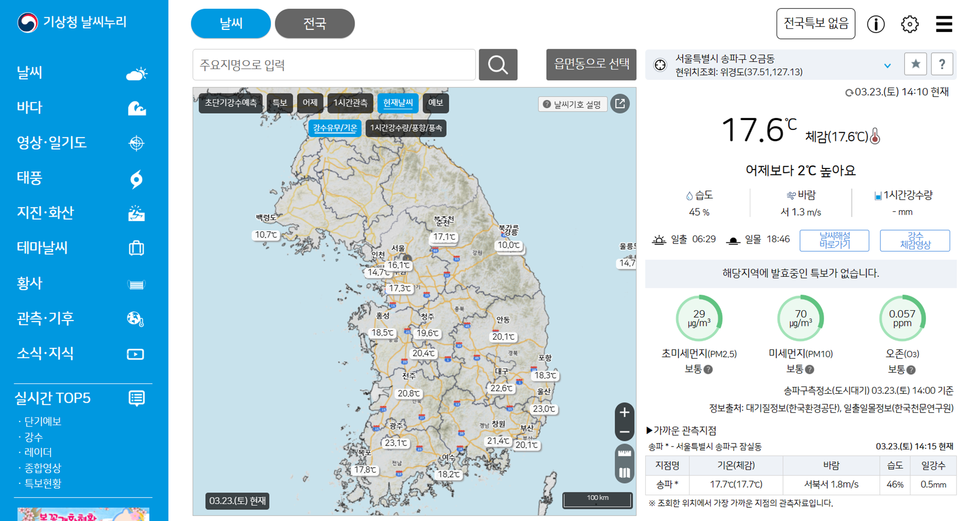Click the star icon to favorite this location
Screen dimensions: 980x521
(x=915, y=64)
